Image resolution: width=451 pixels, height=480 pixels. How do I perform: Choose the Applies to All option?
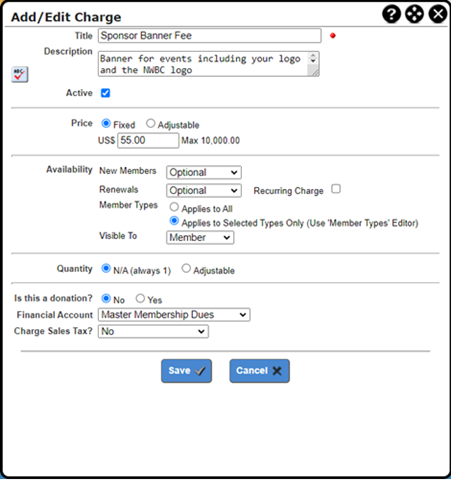[174, 207]
